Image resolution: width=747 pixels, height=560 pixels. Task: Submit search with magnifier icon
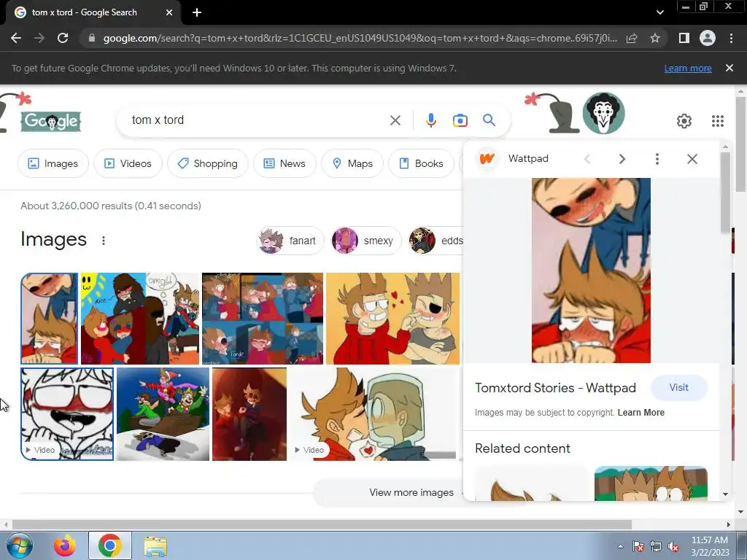tap(489, 120)
